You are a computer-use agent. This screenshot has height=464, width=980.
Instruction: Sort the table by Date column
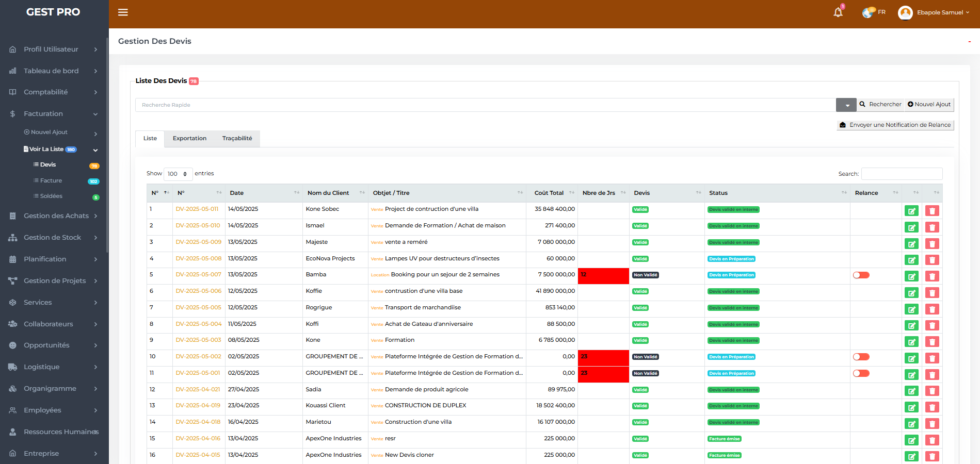(x=264, y=193)
